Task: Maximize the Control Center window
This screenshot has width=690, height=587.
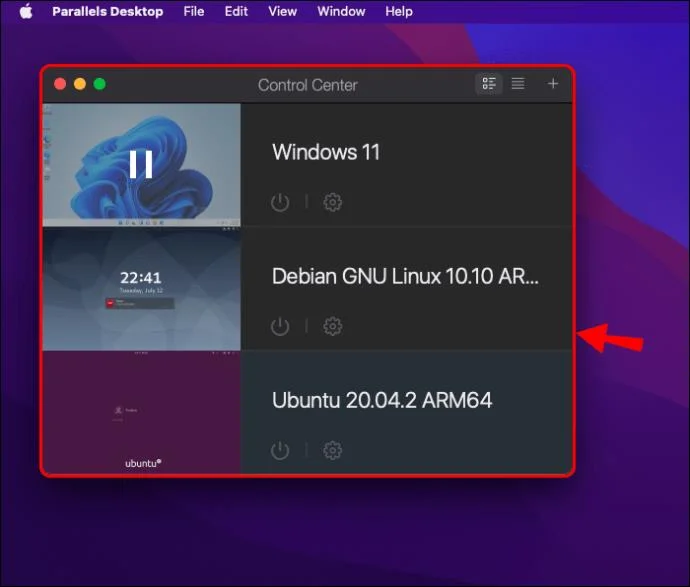Action: (100, 84)
